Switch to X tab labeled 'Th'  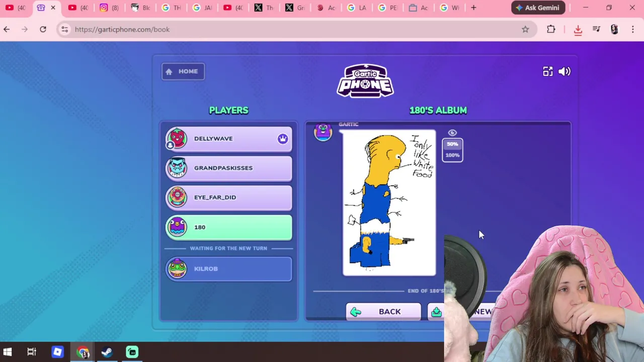point(264,8)
